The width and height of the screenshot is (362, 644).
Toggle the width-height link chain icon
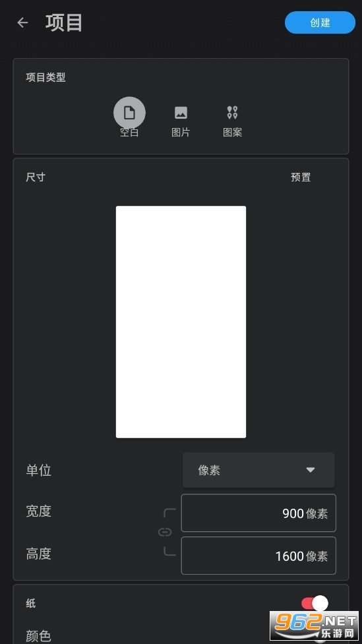[165, 532]
